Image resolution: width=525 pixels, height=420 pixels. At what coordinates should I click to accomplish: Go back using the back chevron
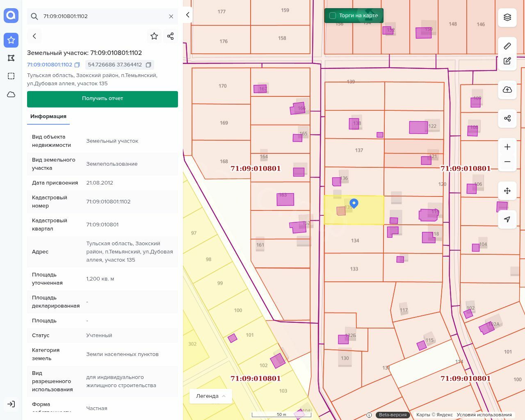click(34, 36)
